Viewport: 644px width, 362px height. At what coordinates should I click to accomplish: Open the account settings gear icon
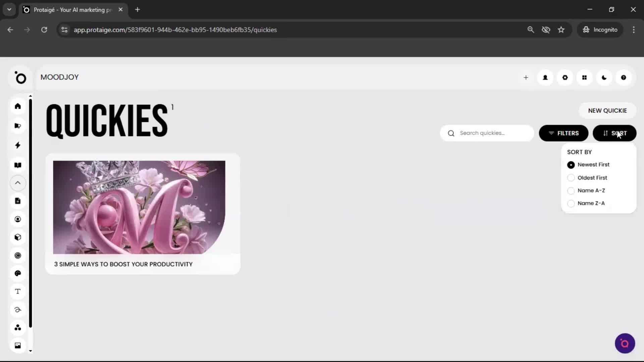coord(565,77)
